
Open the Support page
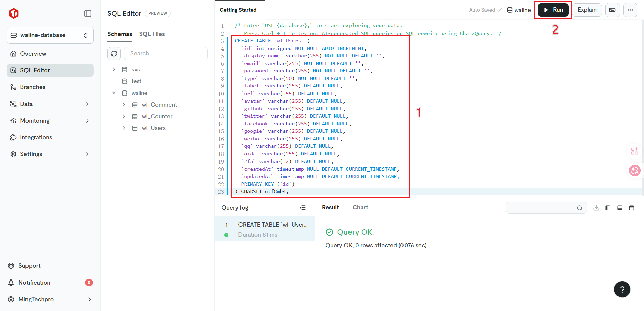coord(50,266)
